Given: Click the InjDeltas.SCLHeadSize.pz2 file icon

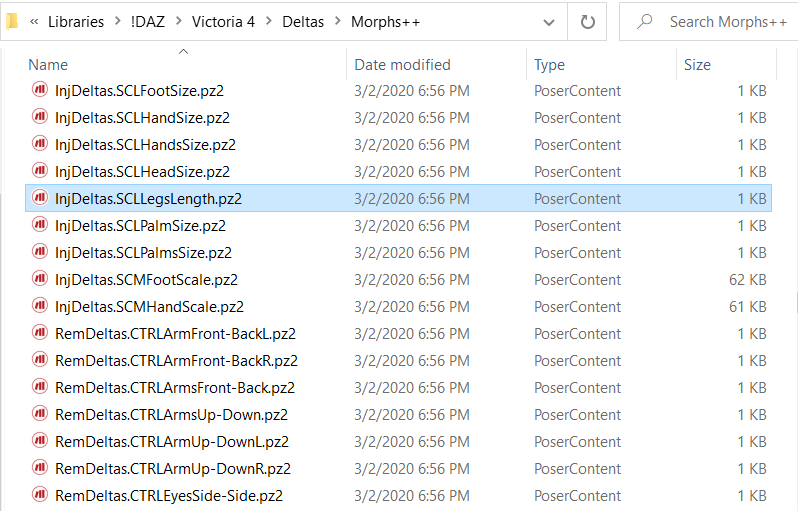Looking at the screenshot, I should tap(40, 171).
